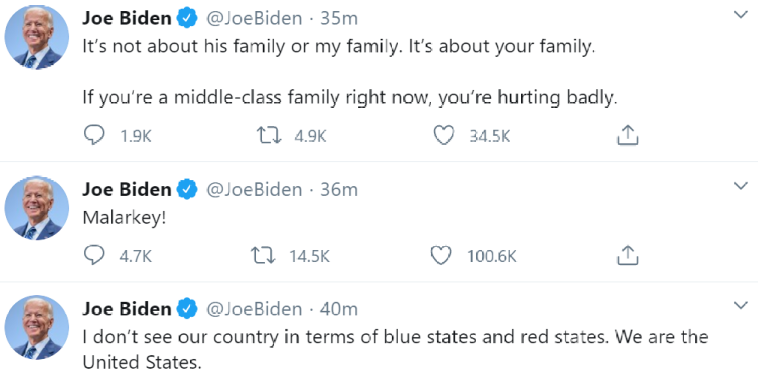This screenshot has width=758, height=376.
Task: Retweet the tweet with 4.9K retweets
Action: 269,136
